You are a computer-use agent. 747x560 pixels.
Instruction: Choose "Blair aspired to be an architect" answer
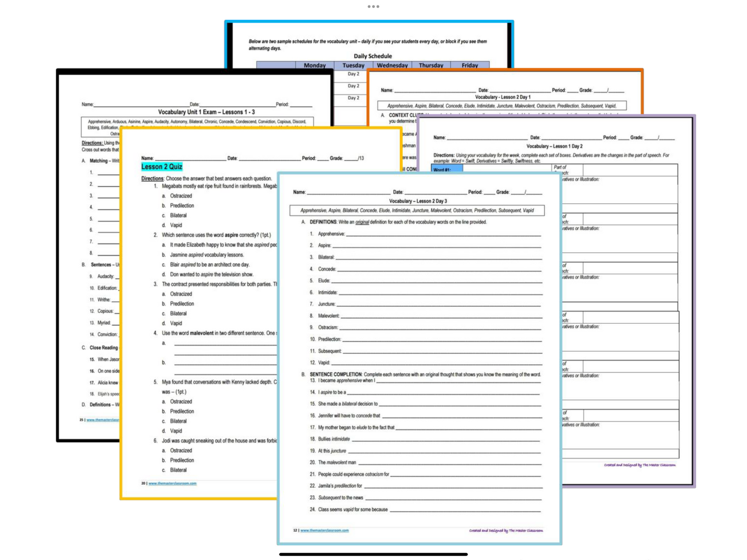(x=209, y=265)
